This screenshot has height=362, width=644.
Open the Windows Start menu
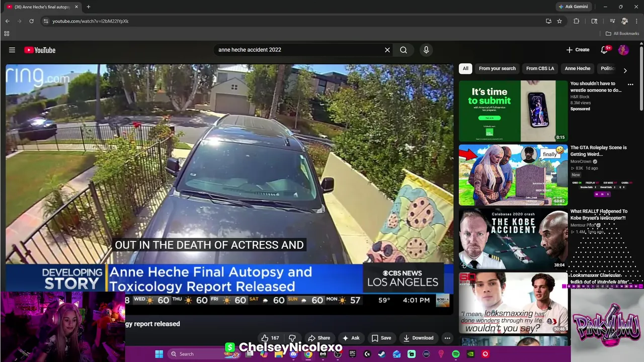tap(159, 354)
